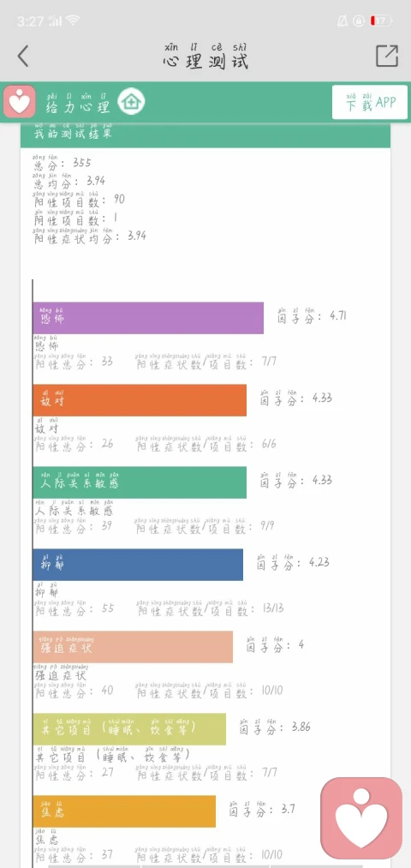Select the purple 恐怖 bar

[148, 318]
